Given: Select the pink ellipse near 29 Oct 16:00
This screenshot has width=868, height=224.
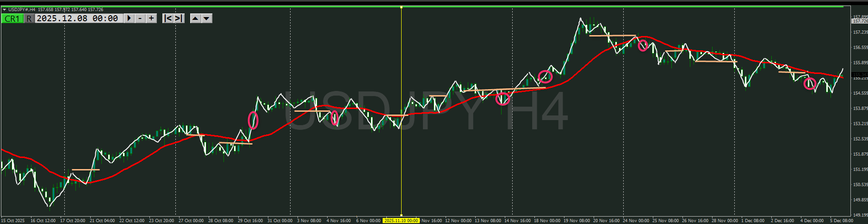Looking at the screenshot, I should pos(253,120).
